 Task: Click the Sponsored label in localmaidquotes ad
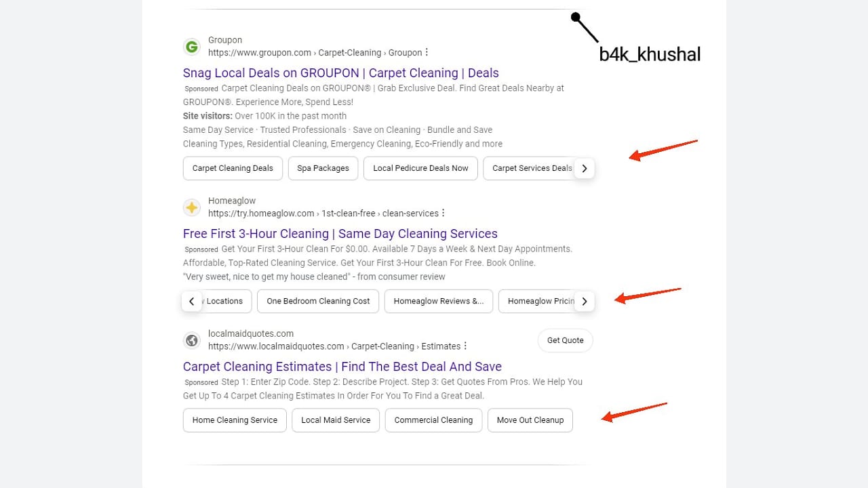point(201,382)
